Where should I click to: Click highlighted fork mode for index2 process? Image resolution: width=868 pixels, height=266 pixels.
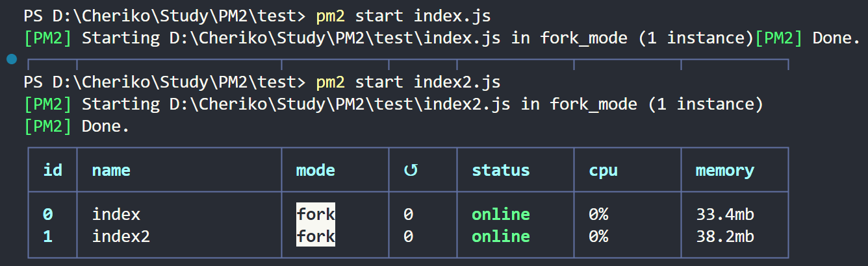point(316,237)
